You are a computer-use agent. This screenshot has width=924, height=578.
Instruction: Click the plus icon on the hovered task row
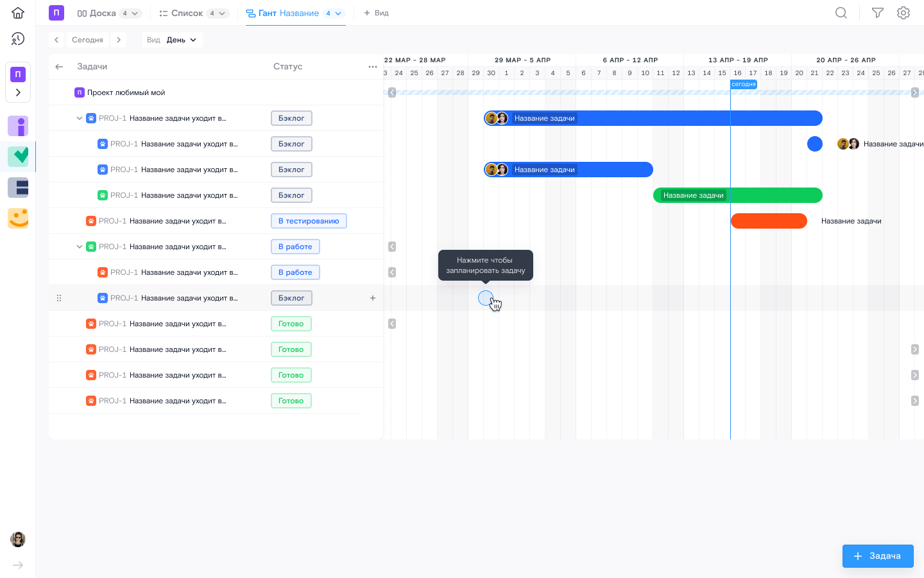pyautogui.click(x=373, y=298)
